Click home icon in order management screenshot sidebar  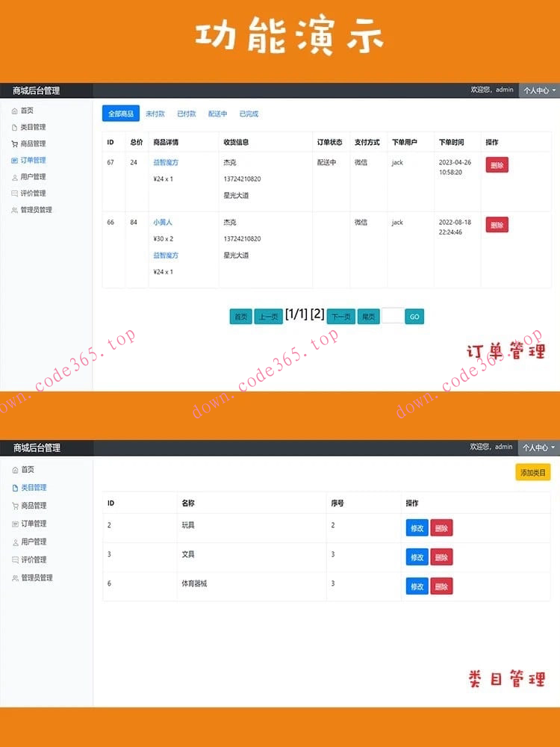click(x=15, y=111)
